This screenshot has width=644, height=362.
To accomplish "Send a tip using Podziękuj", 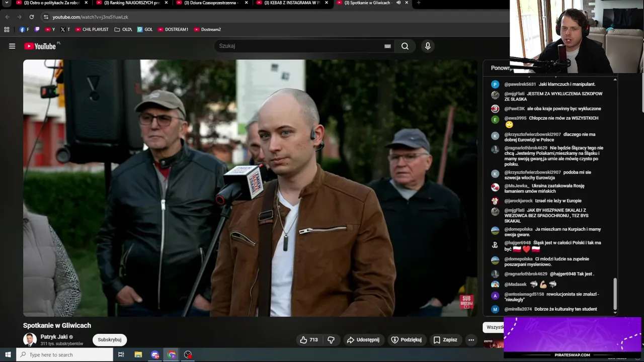I will click(x=407, y=340).
